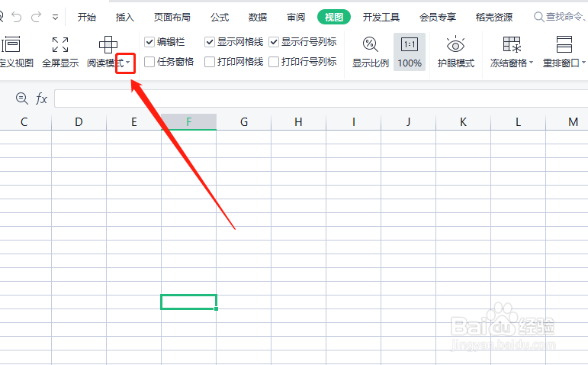
Task: Uncheck the 编辑栏 checkbox
Action: pos(149,42)
